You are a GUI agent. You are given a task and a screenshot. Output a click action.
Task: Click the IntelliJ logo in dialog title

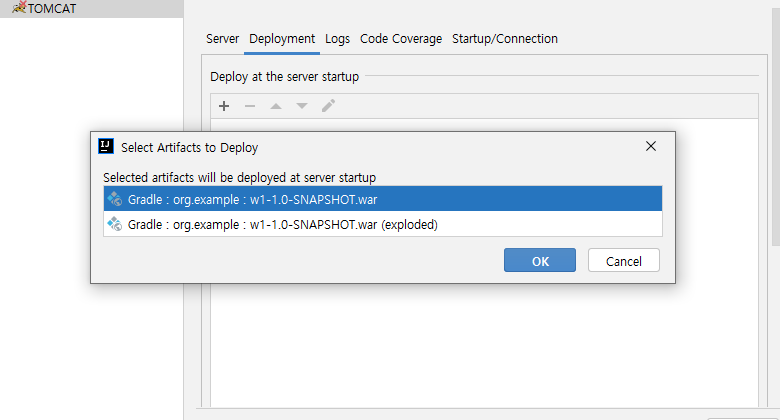click(106, 146)
